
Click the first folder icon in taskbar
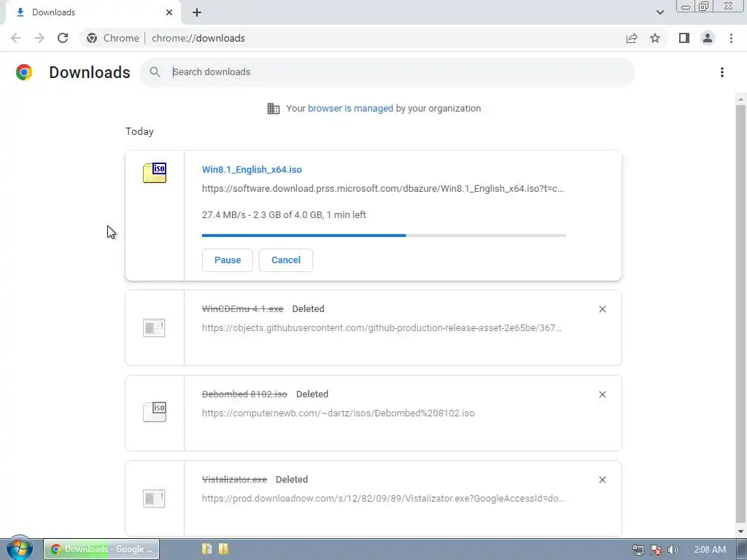(x=206, y=549)
